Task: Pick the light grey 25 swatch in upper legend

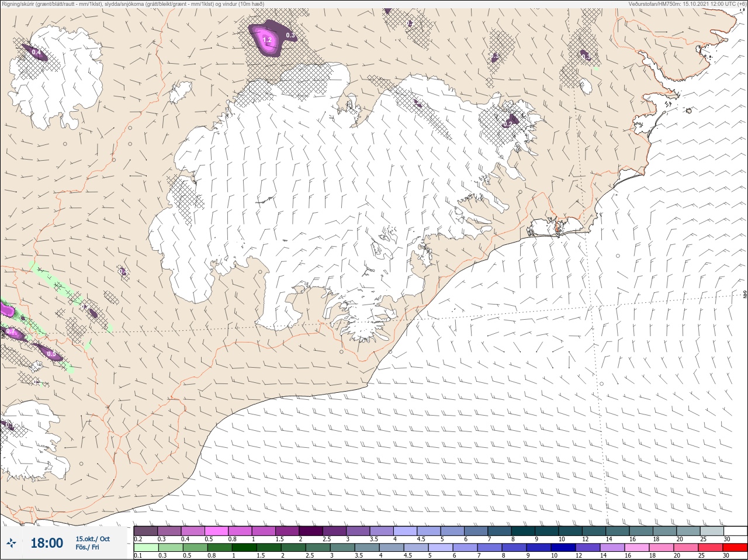Action: (711, 531)
